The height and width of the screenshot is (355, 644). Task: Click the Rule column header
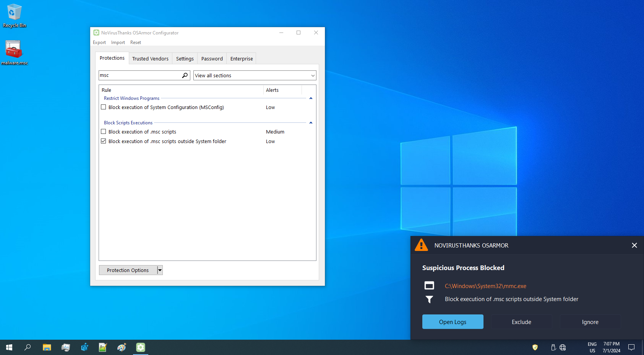(181, 90)
